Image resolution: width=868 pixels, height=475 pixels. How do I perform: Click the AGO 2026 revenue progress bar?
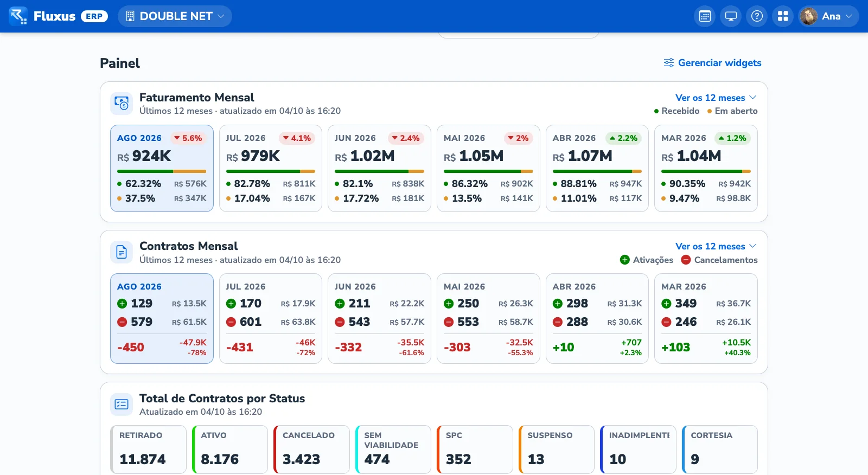(162, 171)
